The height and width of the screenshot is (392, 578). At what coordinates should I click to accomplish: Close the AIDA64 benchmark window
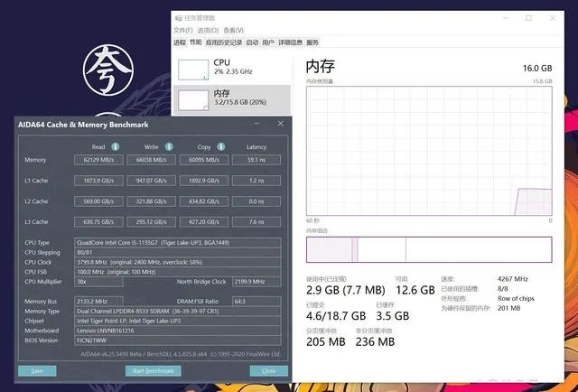point(281,124)
